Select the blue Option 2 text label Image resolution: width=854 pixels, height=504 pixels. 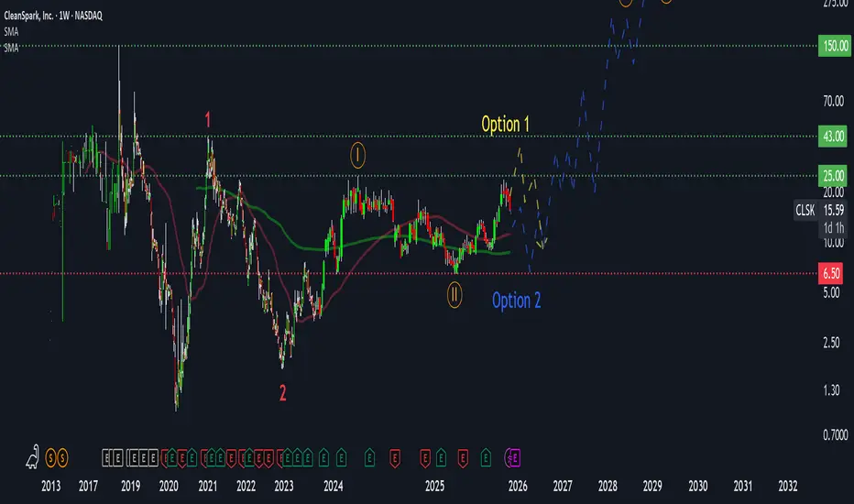tap(516, 301)
